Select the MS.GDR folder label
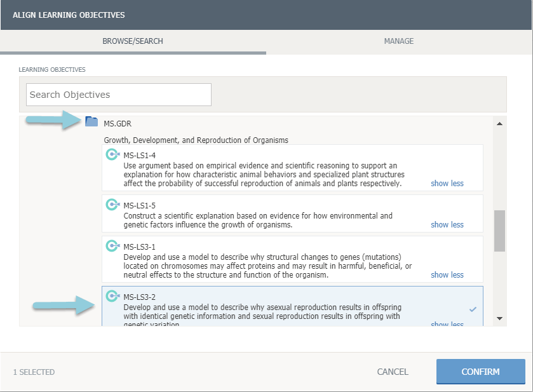The image size is (533, 392). [118, 123]
